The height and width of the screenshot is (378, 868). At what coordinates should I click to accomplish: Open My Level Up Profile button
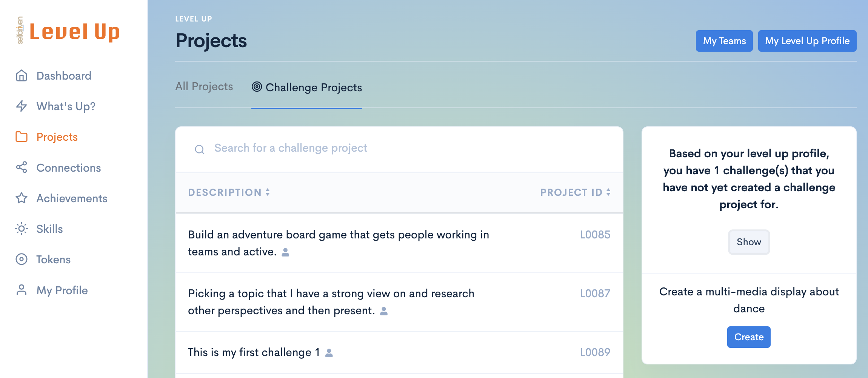[x=807, y=41]
